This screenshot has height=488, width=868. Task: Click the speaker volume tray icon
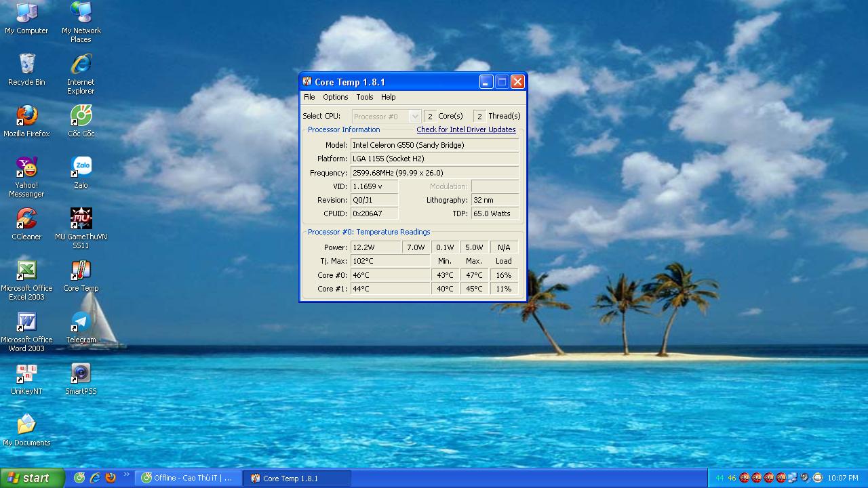pyautogui.click(x=805, y=478)
